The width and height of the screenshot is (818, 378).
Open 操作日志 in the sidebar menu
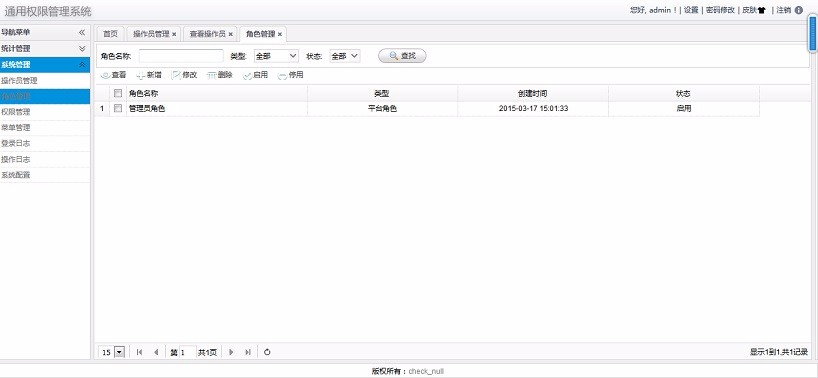pyautogui.click(x=45, y=160)
